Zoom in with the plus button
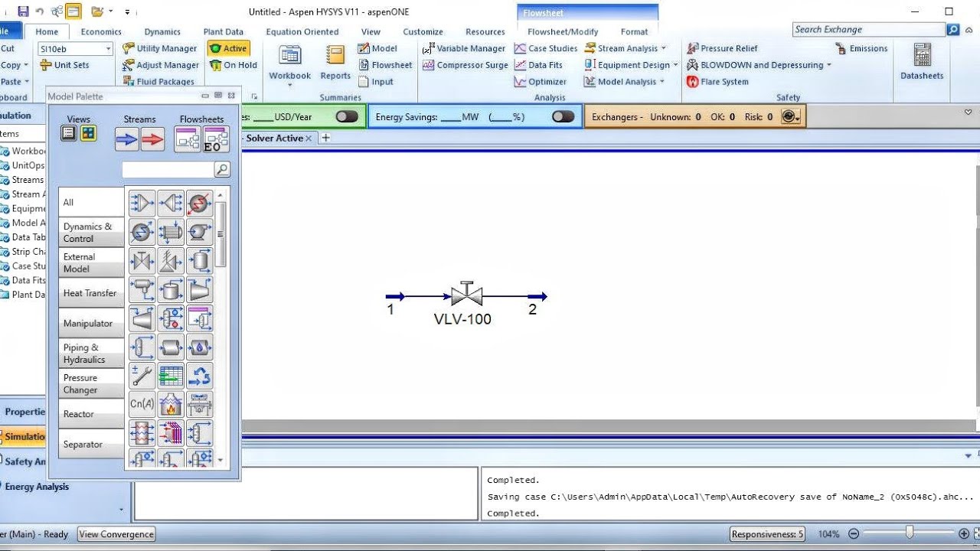980x551 pixels. click(964, 534)
